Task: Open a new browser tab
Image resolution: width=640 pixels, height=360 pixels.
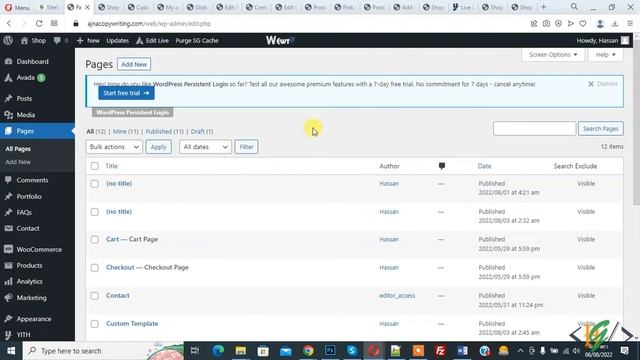Action: pos(543,7)
